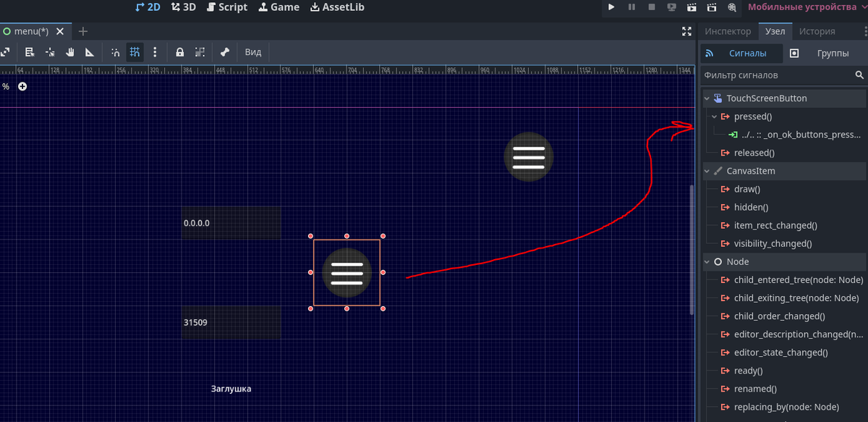Screen dimensions: 868x422
Task: Pause the running project
Action: tap(631, 7)
